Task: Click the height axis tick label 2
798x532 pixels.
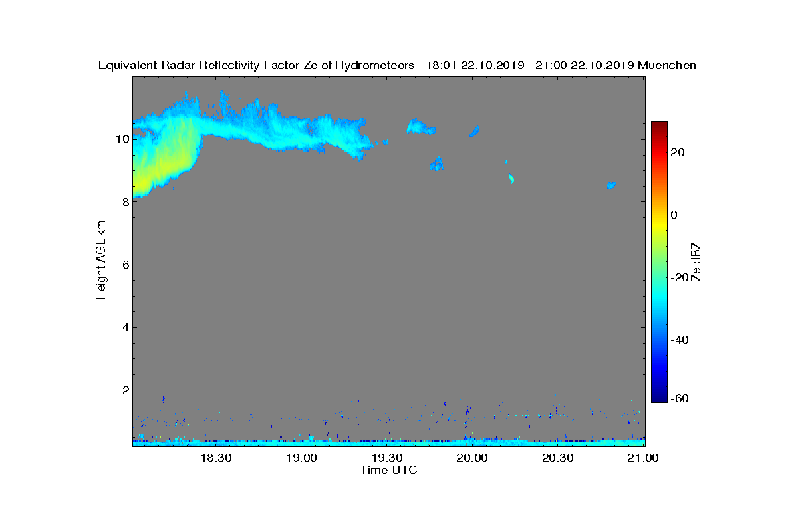Action: [x=124, y=390]
